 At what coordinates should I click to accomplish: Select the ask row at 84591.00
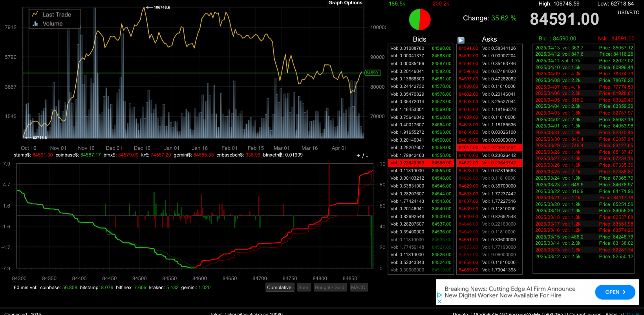[489, 48]
